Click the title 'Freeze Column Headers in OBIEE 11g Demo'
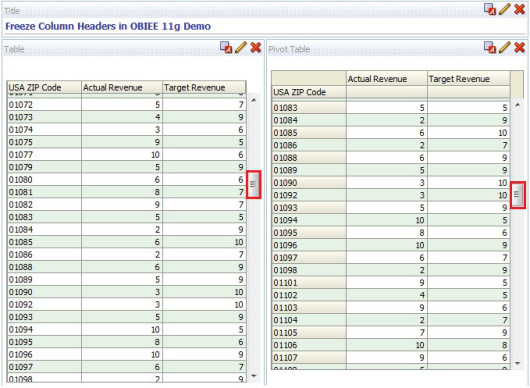Screen dimensions: 530x388 pos(108,26)
